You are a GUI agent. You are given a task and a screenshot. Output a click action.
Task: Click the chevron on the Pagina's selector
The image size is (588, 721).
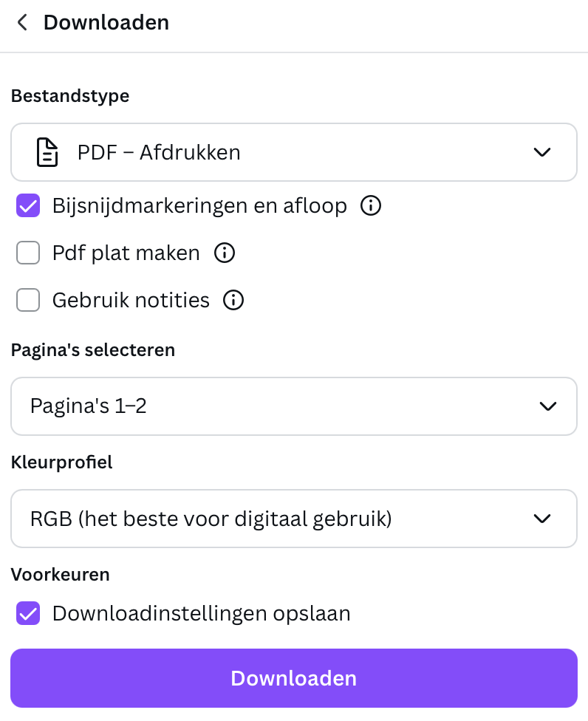point(547,406)
